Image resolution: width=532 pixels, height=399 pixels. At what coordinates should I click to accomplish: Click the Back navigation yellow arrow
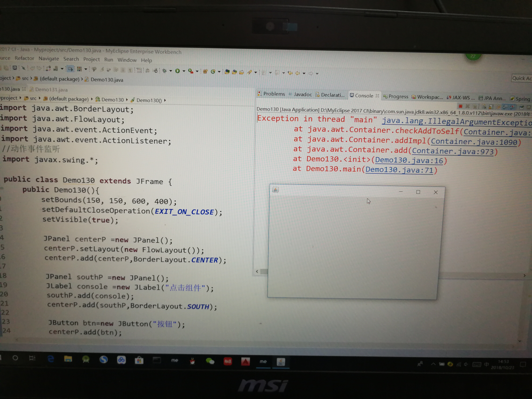[x=298, y=73]
